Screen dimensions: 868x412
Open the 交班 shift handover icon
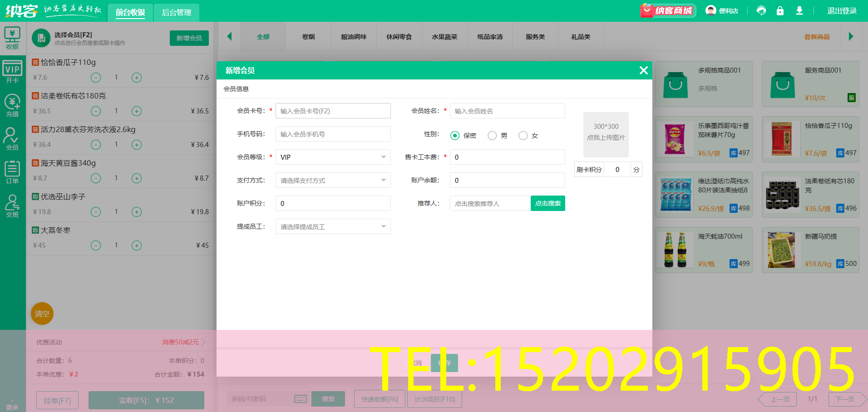coord(12,206)
